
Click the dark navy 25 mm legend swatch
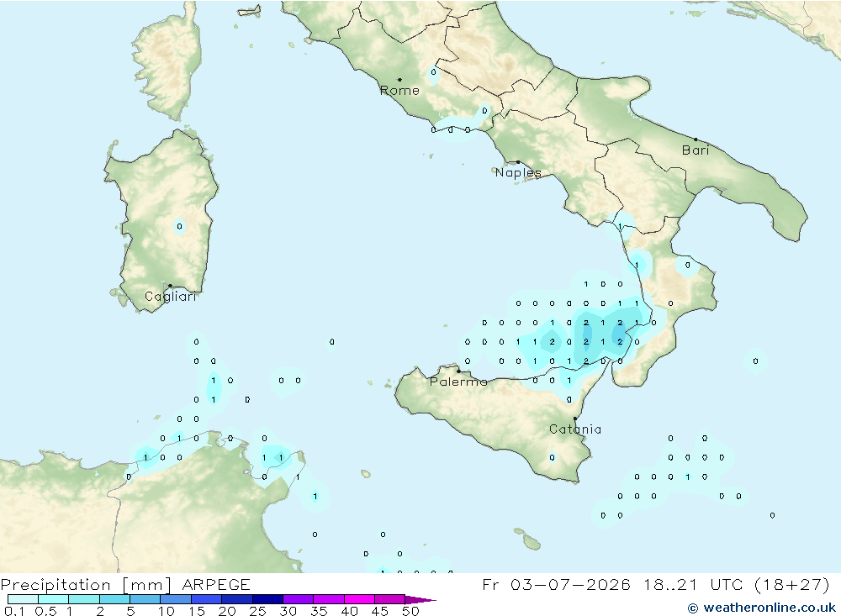267,599
